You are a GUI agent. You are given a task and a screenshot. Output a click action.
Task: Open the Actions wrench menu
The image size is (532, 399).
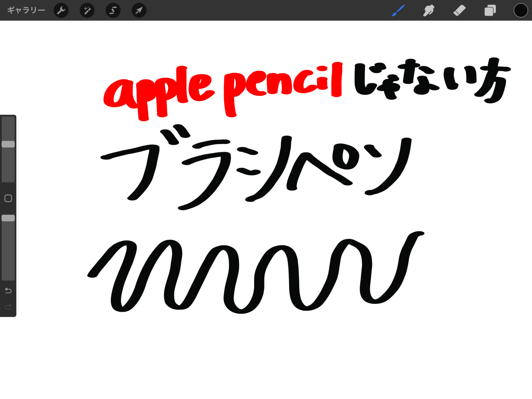[x=61, y=10]
